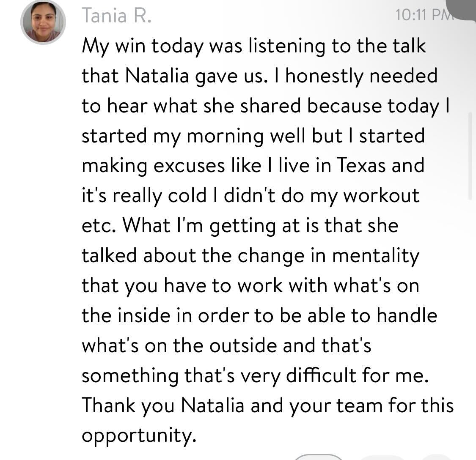Click the Tania R. sender name

pos(116,16)
